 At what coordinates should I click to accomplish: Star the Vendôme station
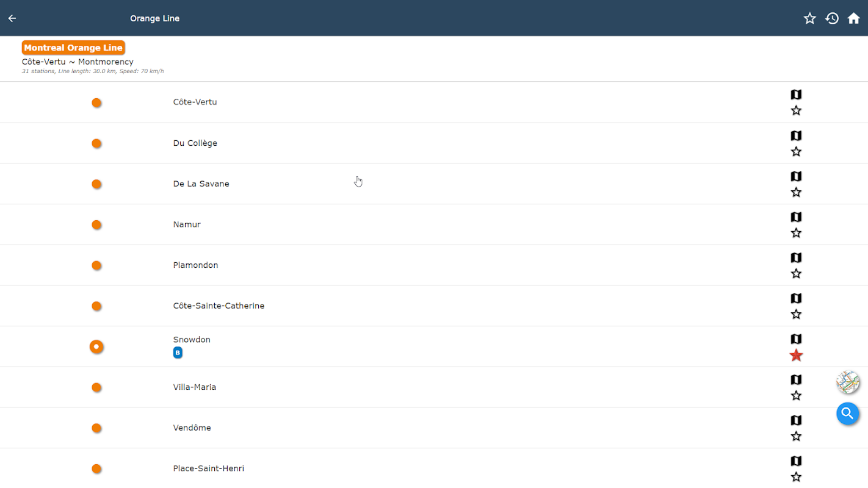coord(796,436)
